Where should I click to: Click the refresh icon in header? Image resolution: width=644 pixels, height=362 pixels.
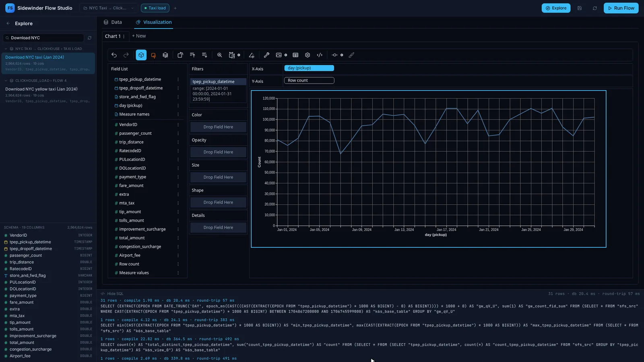point(595,8)
